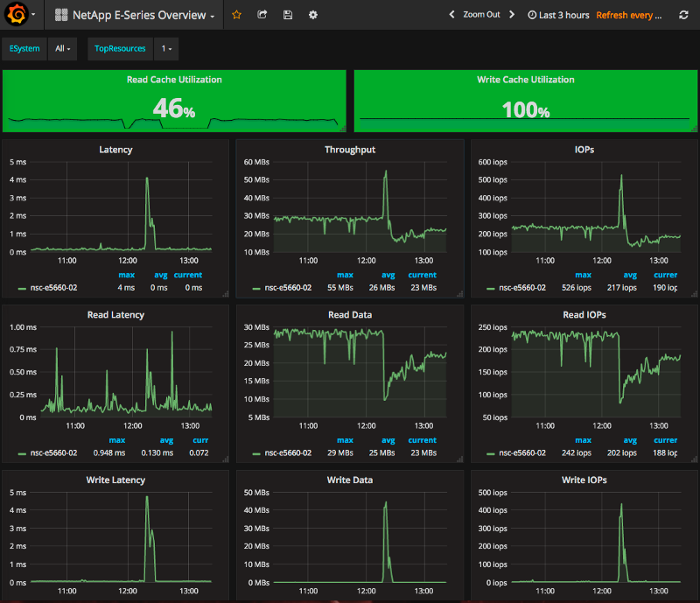Open the Share dashboard icon
The width and height of the screenshot is (700, 603).
[x=262, y=15]
